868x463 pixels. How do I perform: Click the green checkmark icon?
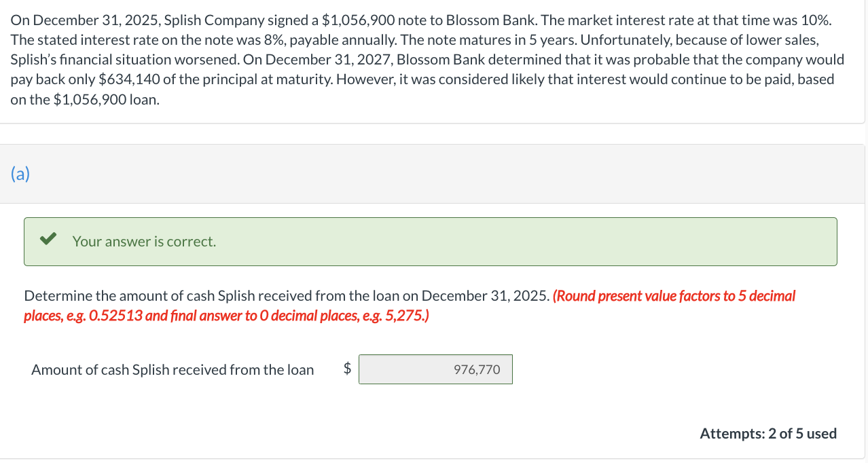(47, 240)
